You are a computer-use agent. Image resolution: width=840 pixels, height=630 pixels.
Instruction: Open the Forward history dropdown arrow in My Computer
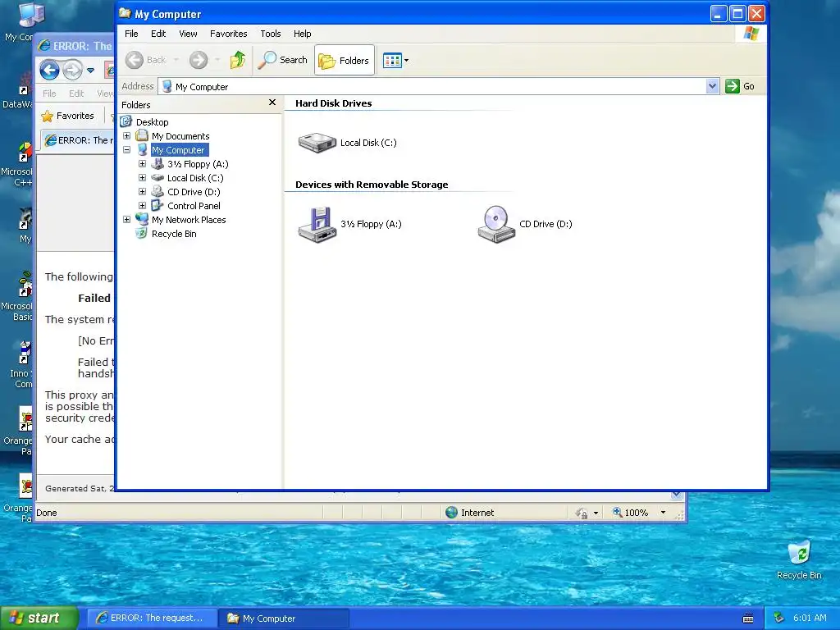217,60
